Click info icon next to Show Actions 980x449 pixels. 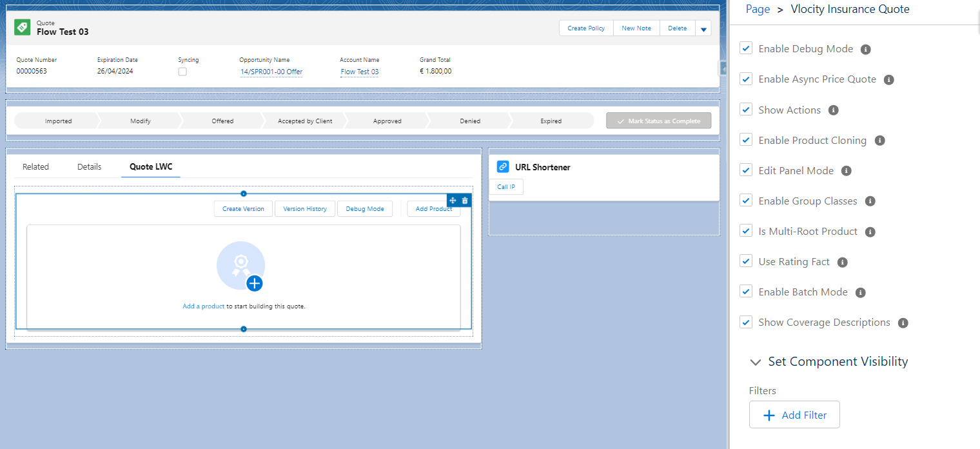point(833,110)
